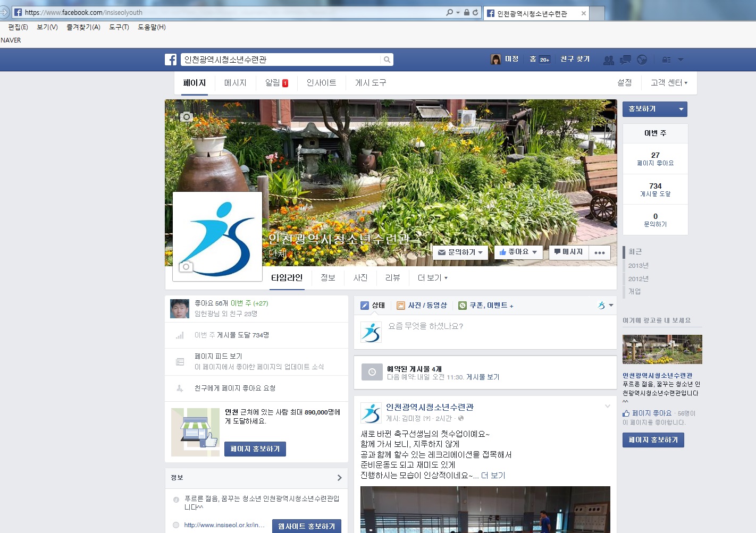Click the NAVER favorites bar link

(x=11, y=40)
